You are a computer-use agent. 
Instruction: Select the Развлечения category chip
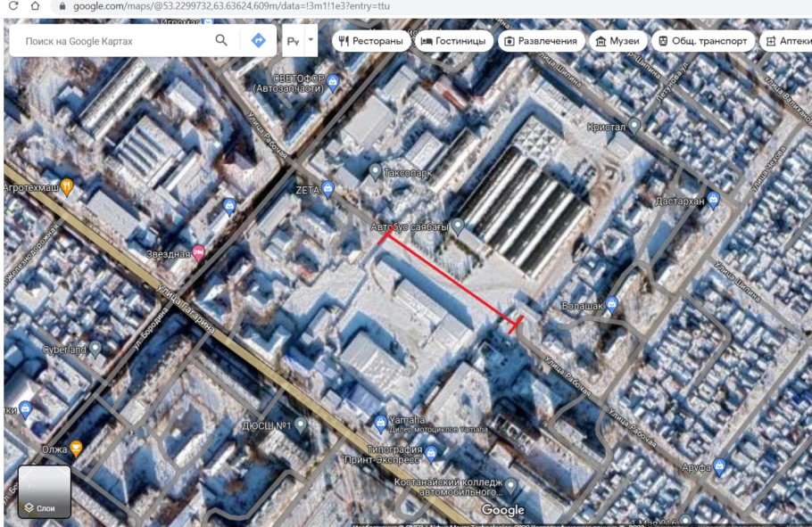coord(541,41)
